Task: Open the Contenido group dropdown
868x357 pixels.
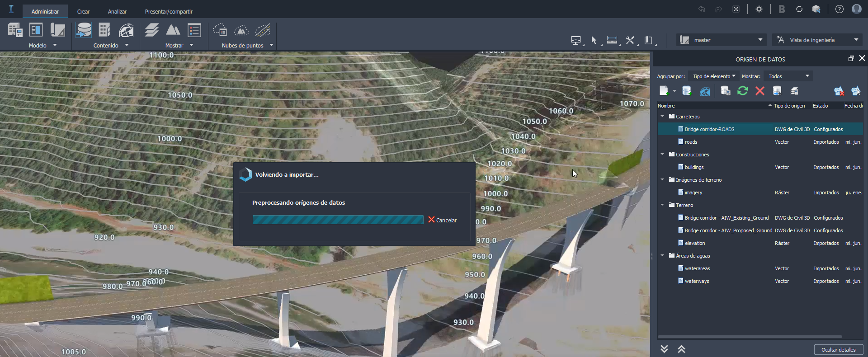Action: (x=127, y=45)
